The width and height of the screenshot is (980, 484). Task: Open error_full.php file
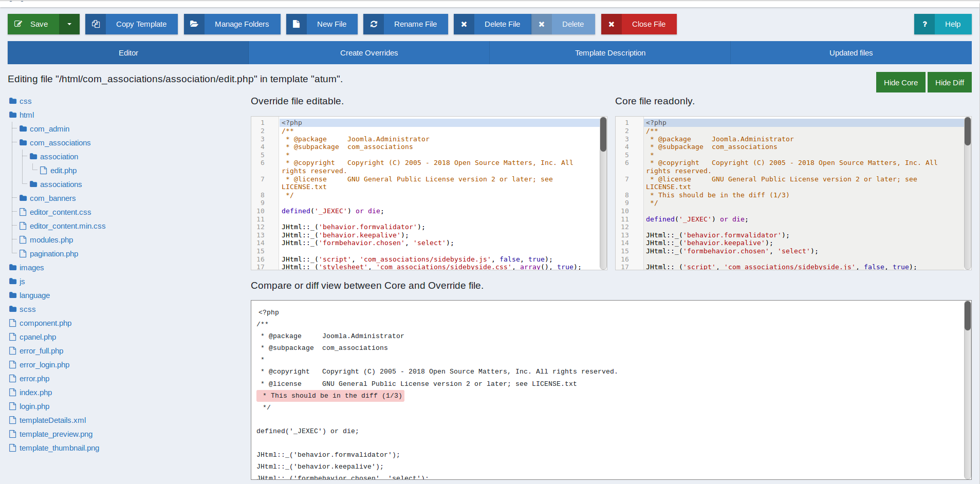[x=36, y=351]
